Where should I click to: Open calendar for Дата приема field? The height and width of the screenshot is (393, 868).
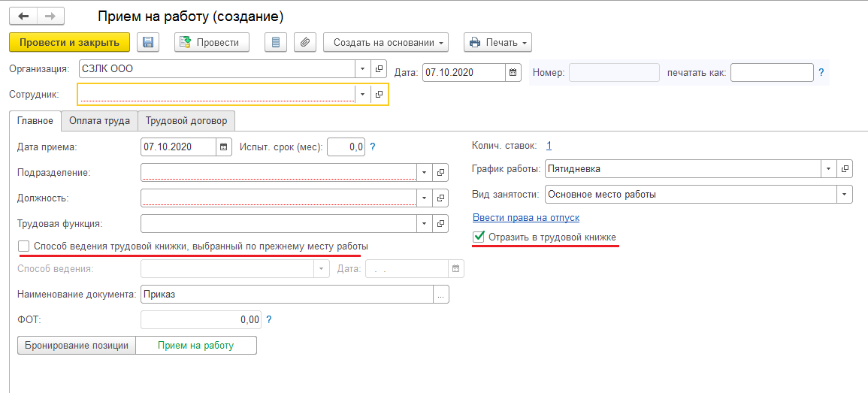[225, 147]
